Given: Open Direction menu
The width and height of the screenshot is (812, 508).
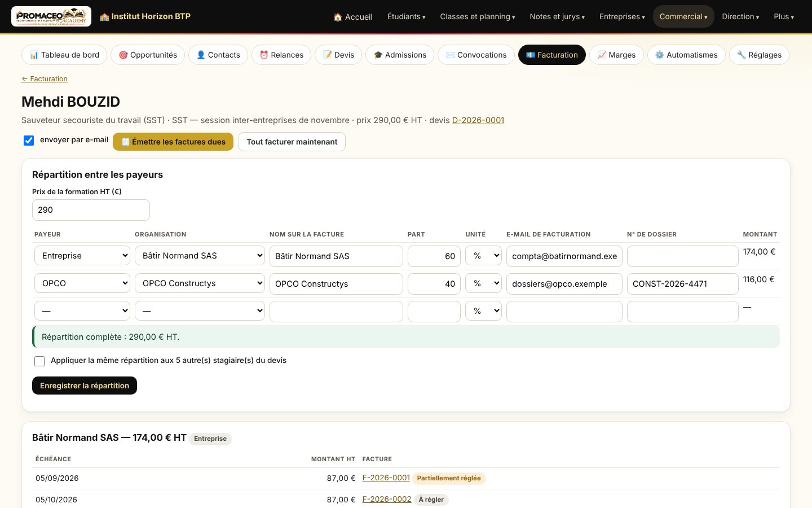Looking at the screenshot, I should pyautogui.click(x=740, y=16).
